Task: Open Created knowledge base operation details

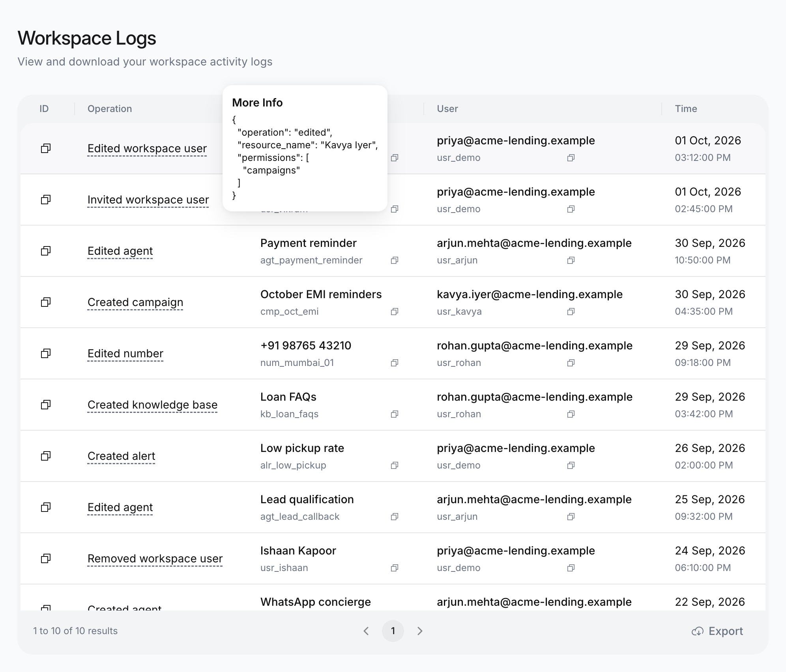Action: tap(152, 405)
